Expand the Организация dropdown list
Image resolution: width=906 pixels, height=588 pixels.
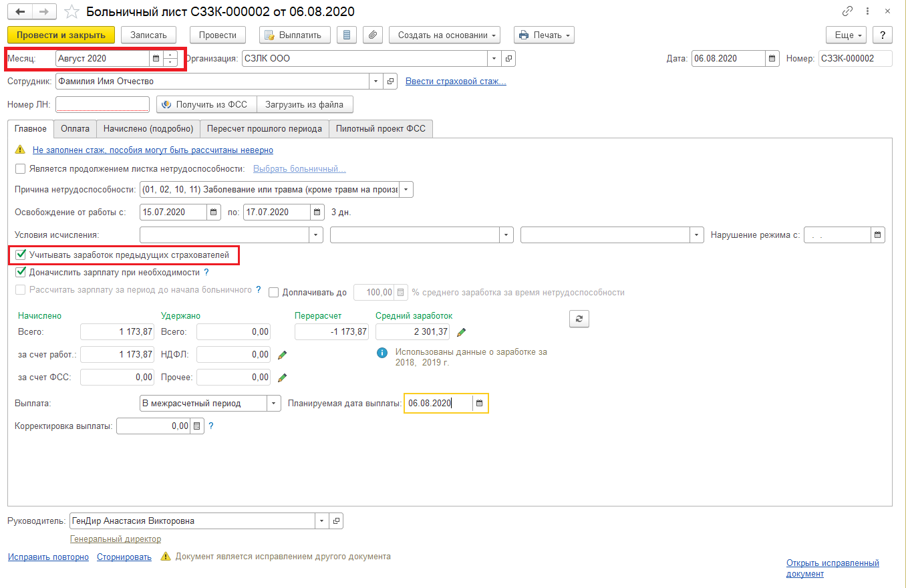click(x=494, y=59)
